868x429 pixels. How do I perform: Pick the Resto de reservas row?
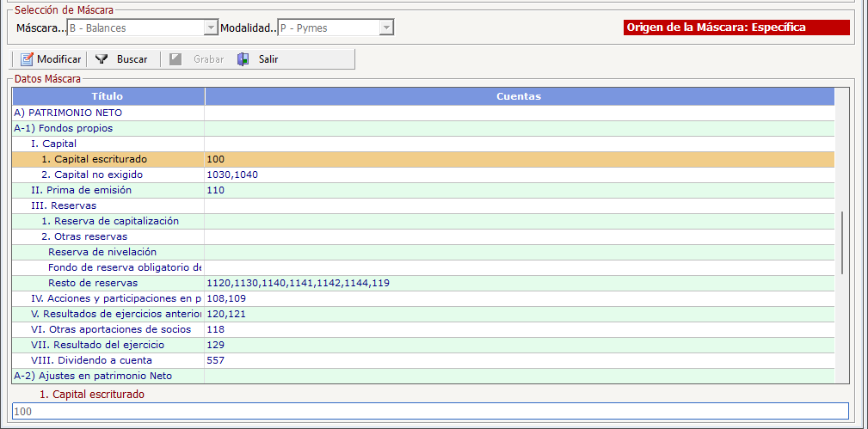423,284
